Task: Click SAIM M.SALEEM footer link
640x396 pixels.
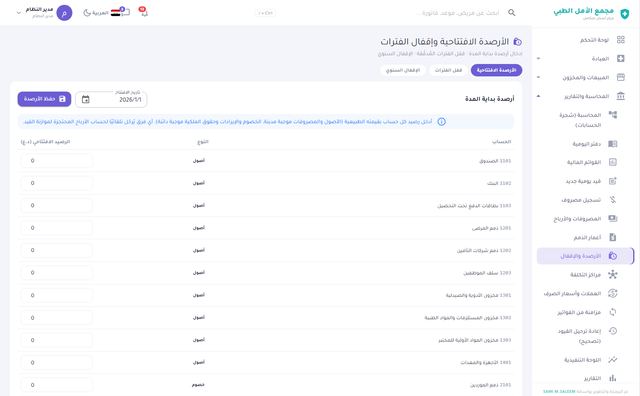Action: [x=559, y=392]
